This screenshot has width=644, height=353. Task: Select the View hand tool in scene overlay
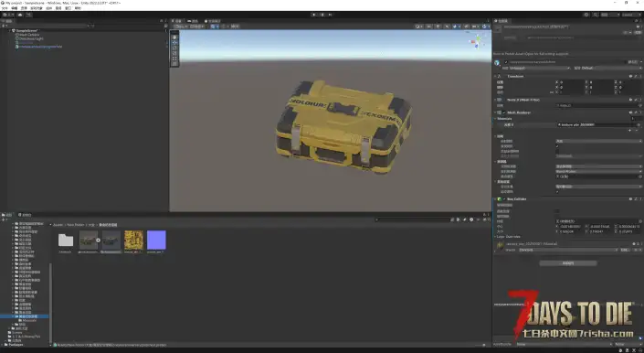point(174,37)
